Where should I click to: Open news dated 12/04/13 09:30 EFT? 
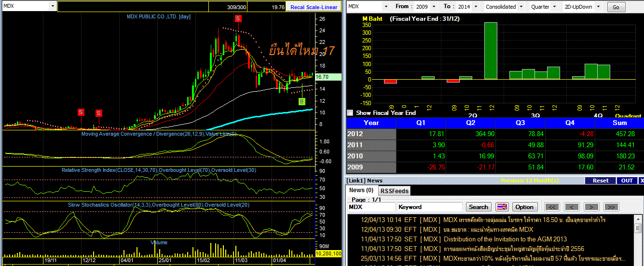pyautogui.click(x=447, y=229)
